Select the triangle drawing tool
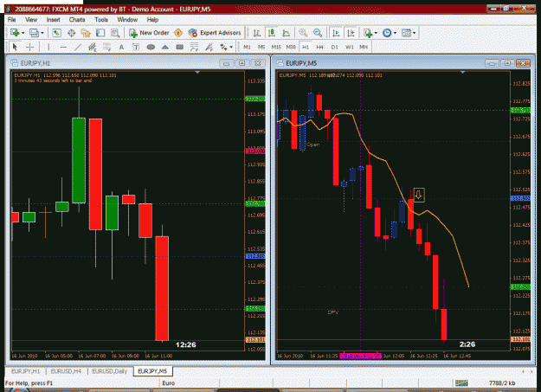541x392 pixels. 165,47
